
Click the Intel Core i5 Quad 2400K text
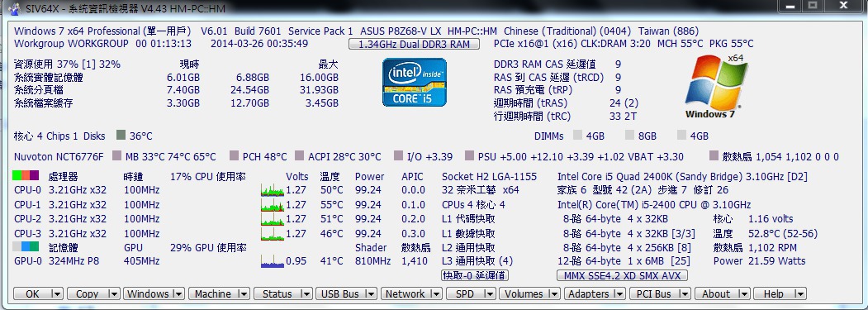(650, 177)
